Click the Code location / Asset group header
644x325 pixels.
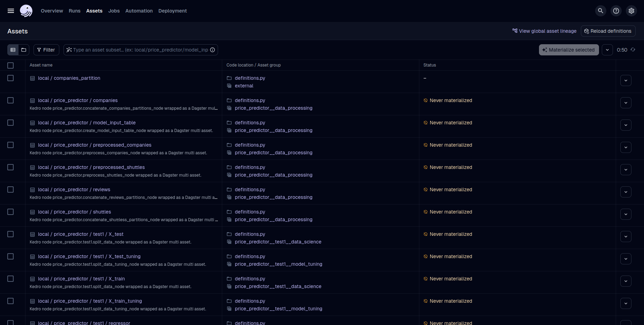(254, 65)
